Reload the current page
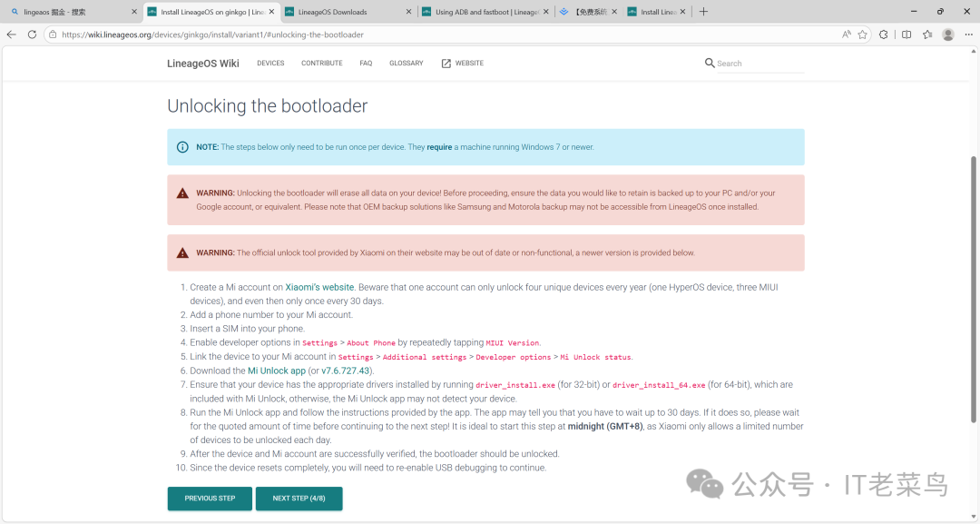This screenshot has height=524, width=980. (32, 34)
